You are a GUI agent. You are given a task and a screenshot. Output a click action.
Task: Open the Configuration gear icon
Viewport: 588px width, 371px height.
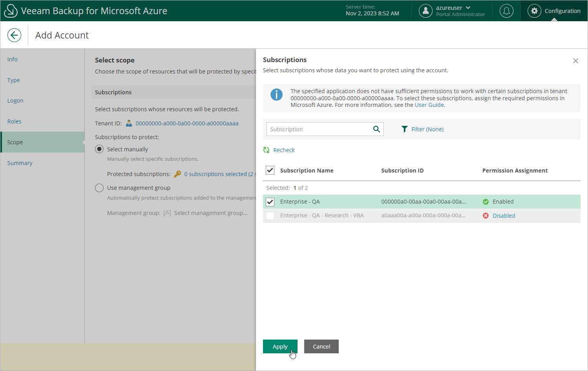point(534,11)
